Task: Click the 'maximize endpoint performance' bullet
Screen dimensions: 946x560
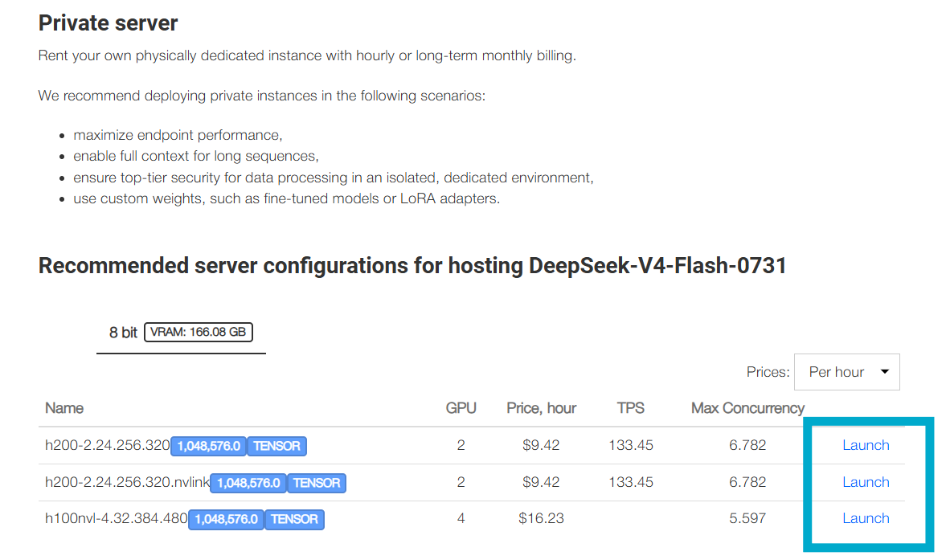Action: click(178, 135)
